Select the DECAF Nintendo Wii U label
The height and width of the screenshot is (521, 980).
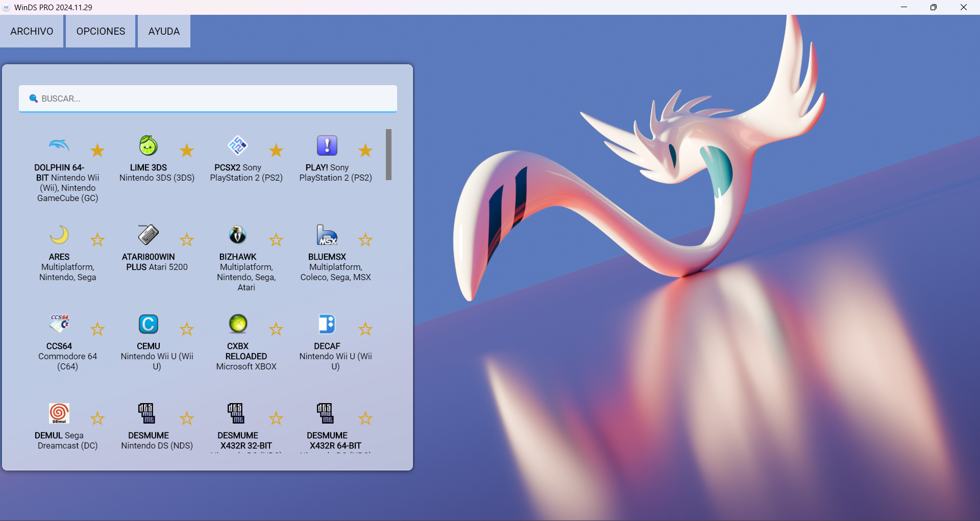[335, 356]
